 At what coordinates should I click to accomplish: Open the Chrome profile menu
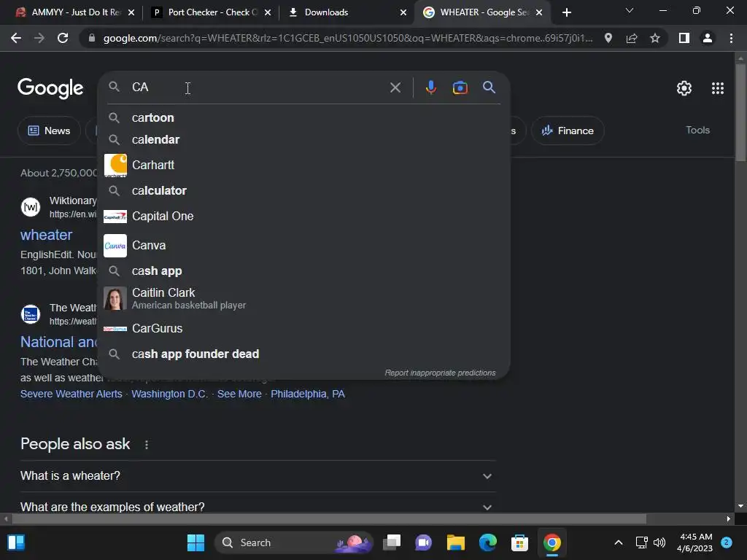(708, 38)
